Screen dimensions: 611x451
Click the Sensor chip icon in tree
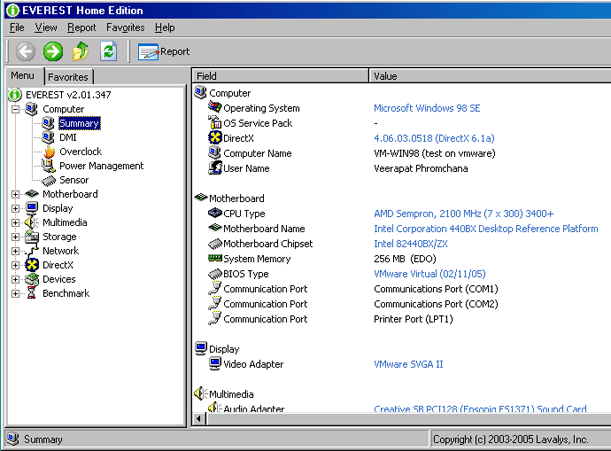point(49,180)
